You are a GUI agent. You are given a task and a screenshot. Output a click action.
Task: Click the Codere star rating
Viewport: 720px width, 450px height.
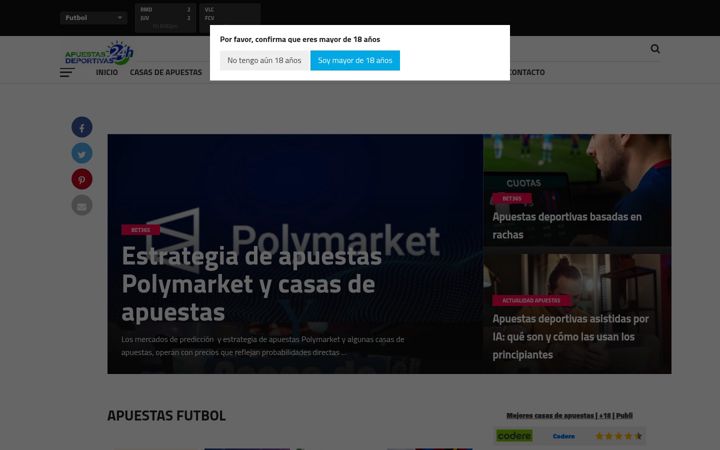coord(619,436)
